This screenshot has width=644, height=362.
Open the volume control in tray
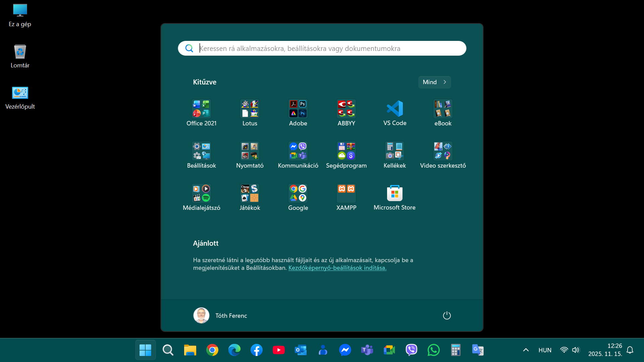click(576, 350)
